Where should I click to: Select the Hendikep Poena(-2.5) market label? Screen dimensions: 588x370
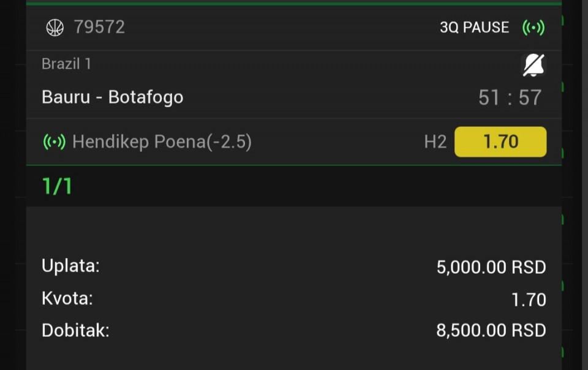162,142
